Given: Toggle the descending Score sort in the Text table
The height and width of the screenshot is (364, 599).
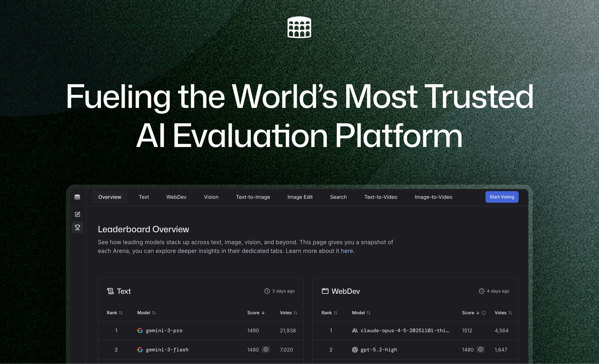Looking at the screenshot, I should [263, 313].
